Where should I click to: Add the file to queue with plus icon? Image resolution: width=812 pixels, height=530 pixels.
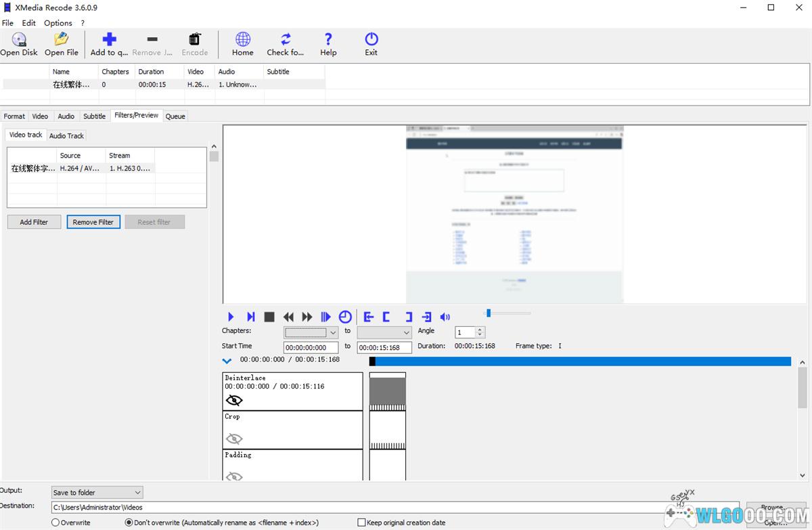pyautogui.click(x=109, y=40)
